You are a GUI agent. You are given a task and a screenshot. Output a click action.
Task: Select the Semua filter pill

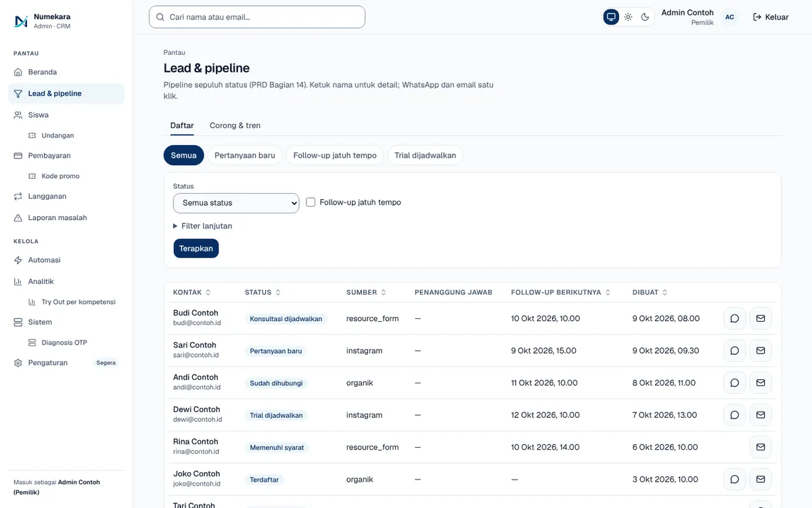coord(183,155)
